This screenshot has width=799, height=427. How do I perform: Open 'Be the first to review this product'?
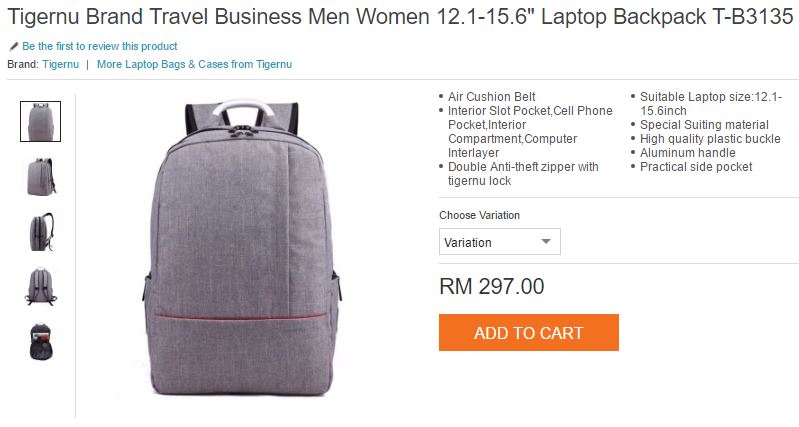100,46
